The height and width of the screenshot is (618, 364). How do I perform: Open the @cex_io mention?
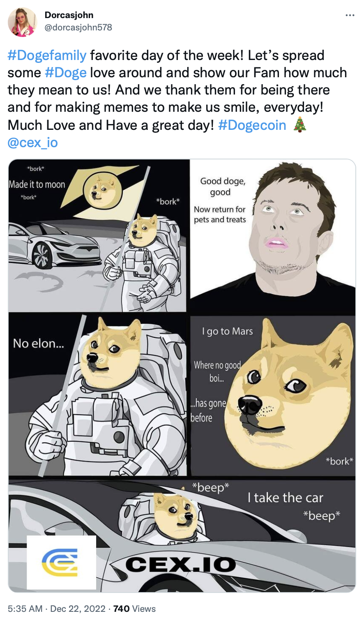coord(32,143)
